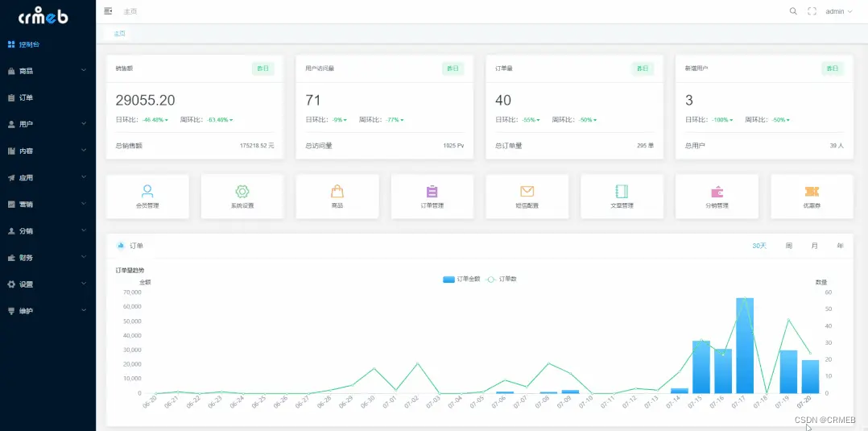The width and height of the screenshot is (868, 431).
Task: Click the 主页 breadcrumb in top bar
Action: coord(130,11)
